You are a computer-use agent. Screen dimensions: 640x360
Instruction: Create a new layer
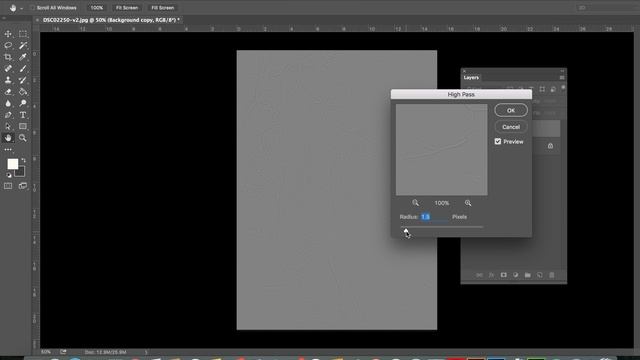click(540, 275)
